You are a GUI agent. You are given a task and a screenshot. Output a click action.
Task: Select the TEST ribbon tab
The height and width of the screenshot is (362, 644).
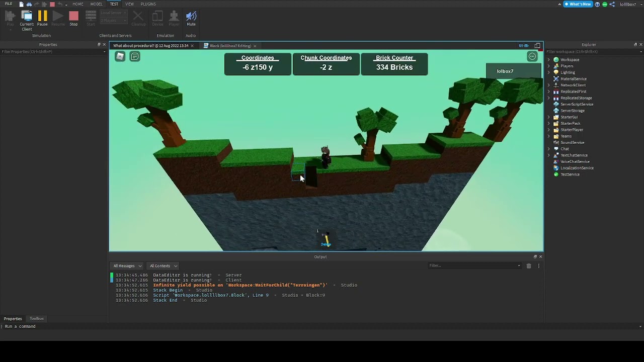click(114, 4)
